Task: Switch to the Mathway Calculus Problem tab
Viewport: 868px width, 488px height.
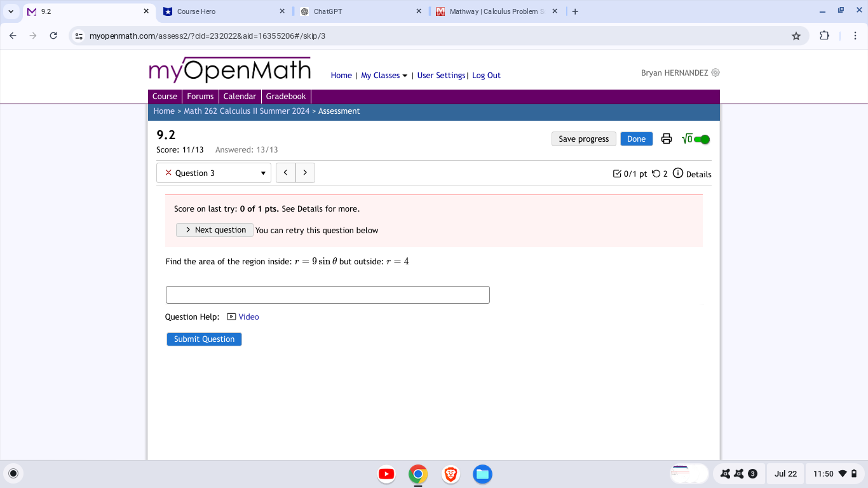Action: click(x=496, y=11)
